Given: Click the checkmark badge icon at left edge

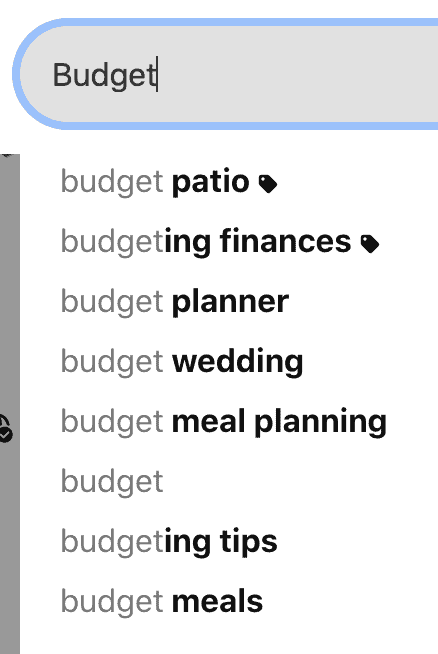Looking at the screenshot, I should point(5,429).
